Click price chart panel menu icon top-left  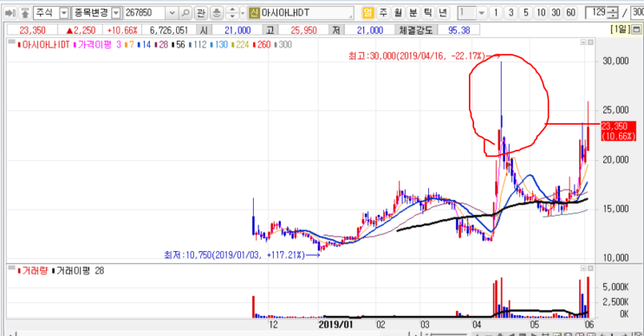[11, 42]
